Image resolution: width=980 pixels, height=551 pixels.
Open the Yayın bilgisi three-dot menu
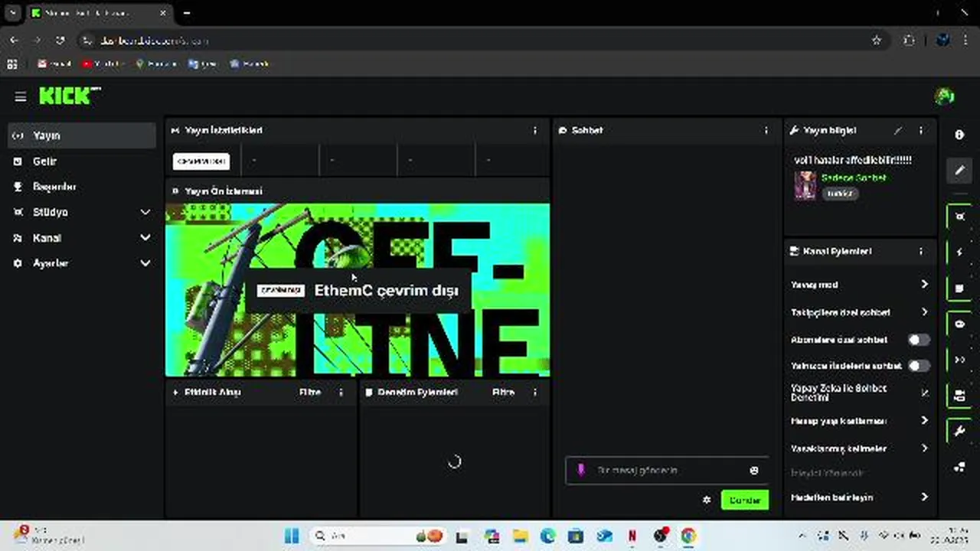[921, 131]
